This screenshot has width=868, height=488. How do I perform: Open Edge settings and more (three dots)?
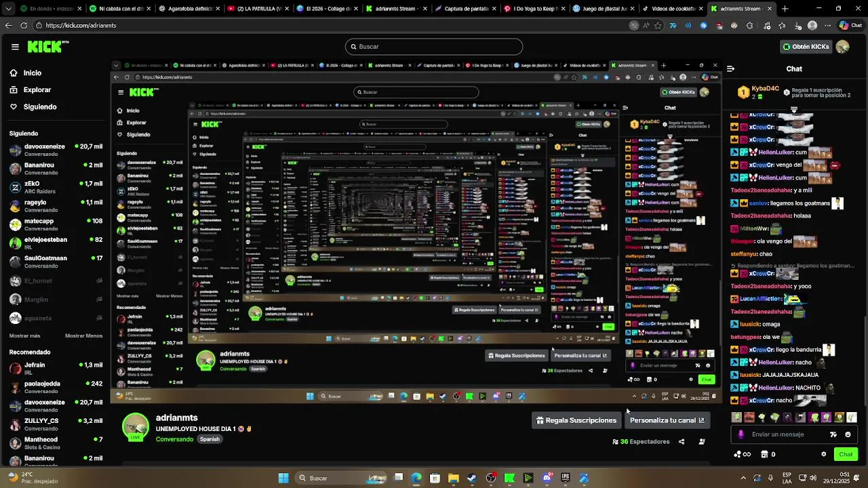pos(827,25)
